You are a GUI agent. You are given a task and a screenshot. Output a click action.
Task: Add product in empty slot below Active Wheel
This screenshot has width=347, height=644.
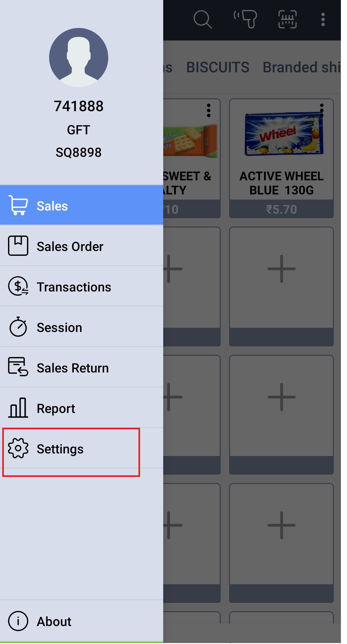coord(281,269)
